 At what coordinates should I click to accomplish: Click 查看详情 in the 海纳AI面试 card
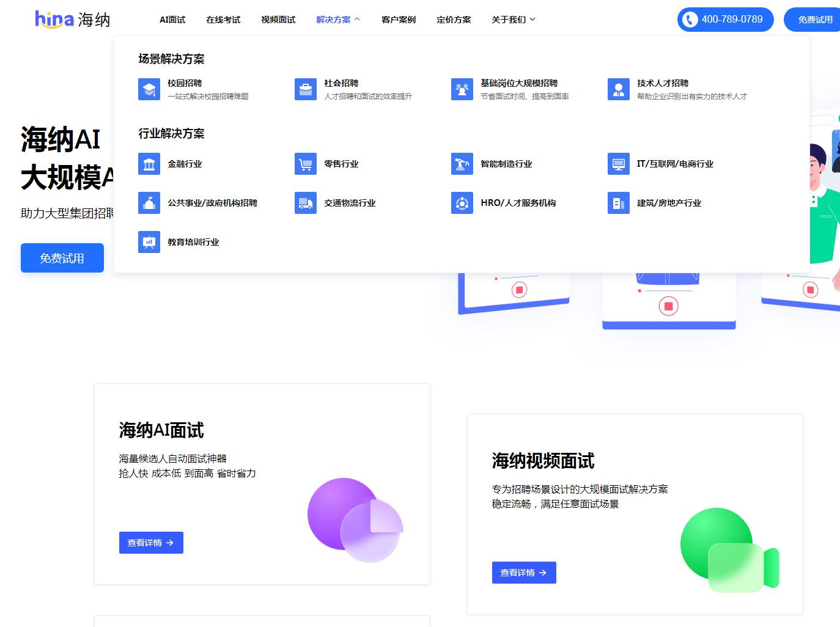pyautogui.click(x=151, y=543)
